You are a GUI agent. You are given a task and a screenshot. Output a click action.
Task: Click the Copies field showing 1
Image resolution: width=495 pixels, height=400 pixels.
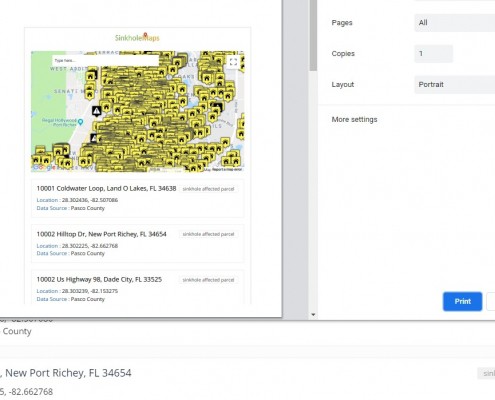point(433,54)
